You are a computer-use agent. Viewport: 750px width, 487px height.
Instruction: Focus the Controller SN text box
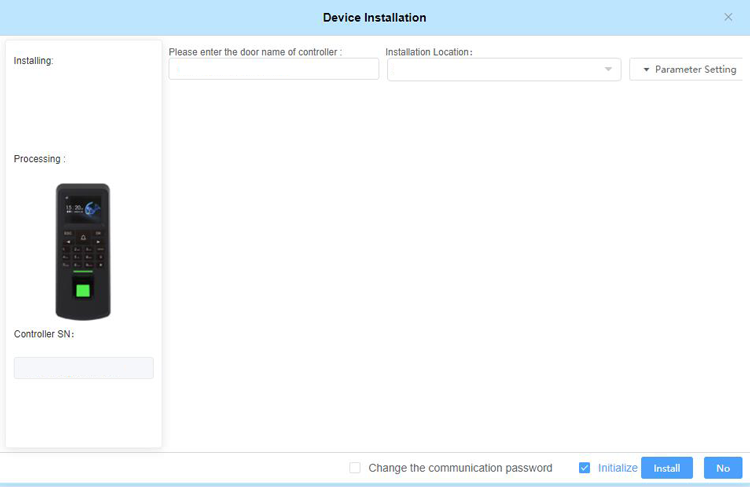(83, 368)
